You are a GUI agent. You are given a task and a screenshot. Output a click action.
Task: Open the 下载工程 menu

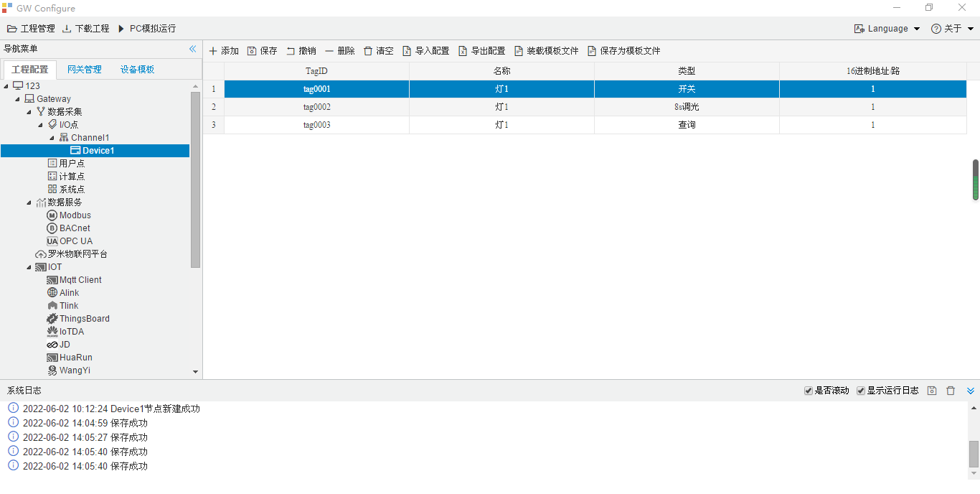click(85, 29)
